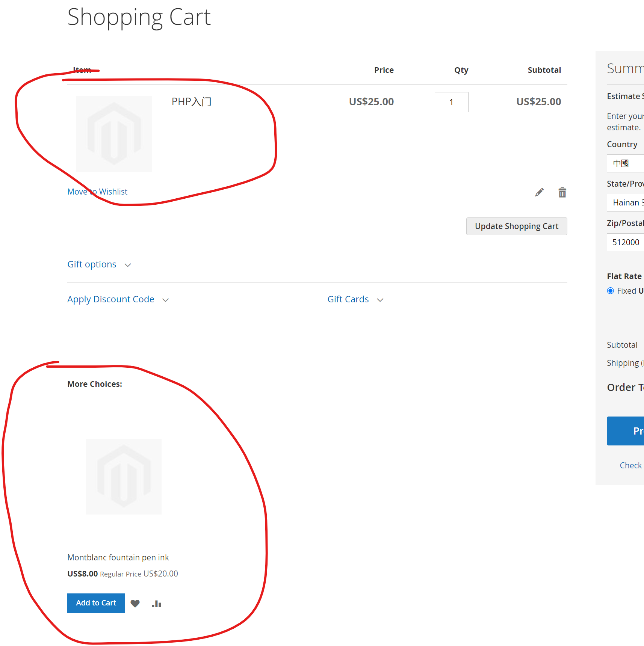
Task: Open the Country dropdown showing 中國
Action: pos(625,163)
